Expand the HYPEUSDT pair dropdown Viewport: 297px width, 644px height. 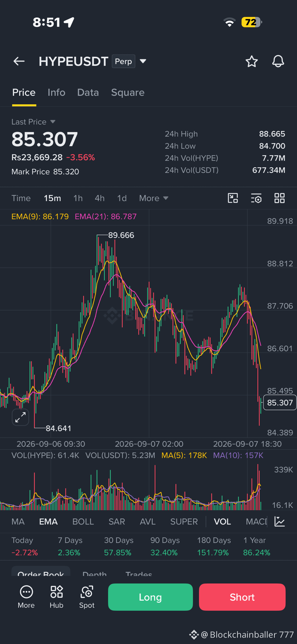coord(143,61)
